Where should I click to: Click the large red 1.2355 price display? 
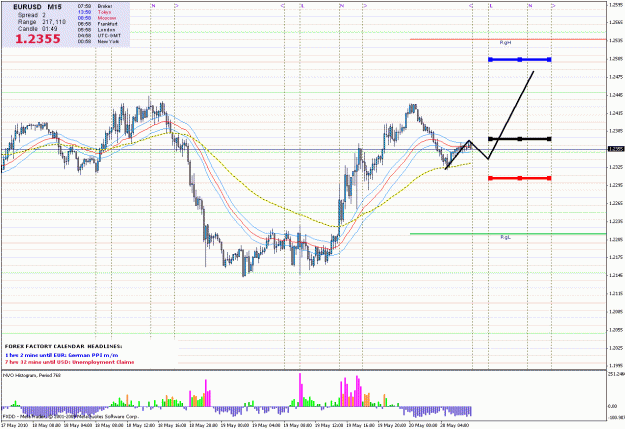38,39
